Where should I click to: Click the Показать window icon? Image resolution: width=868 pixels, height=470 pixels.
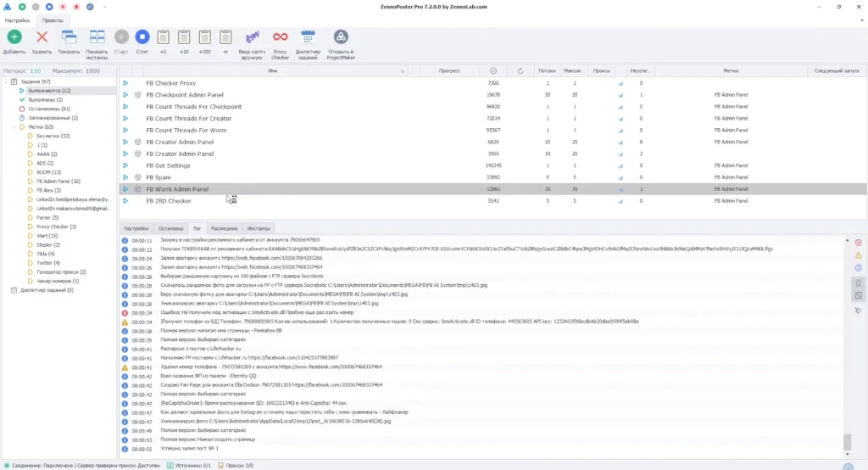[x=69, y=36]
